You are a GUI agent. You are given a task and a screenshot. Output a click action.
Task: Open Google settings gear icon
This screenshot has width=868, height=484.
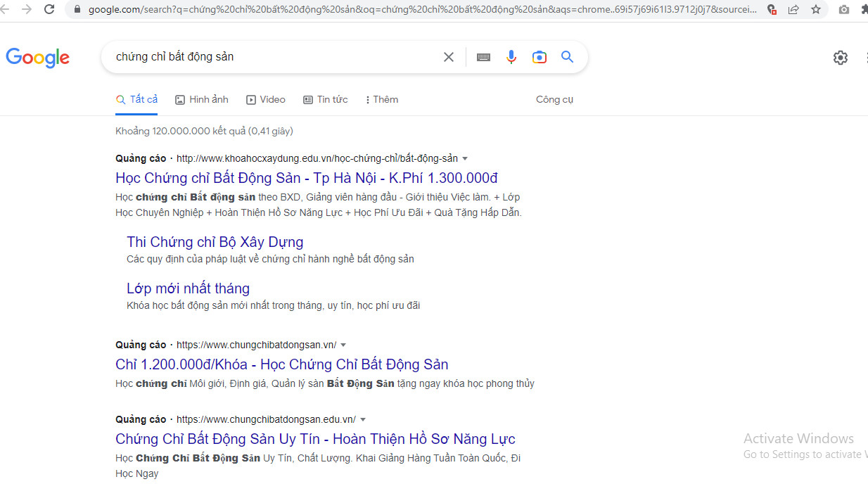[841, 58]
